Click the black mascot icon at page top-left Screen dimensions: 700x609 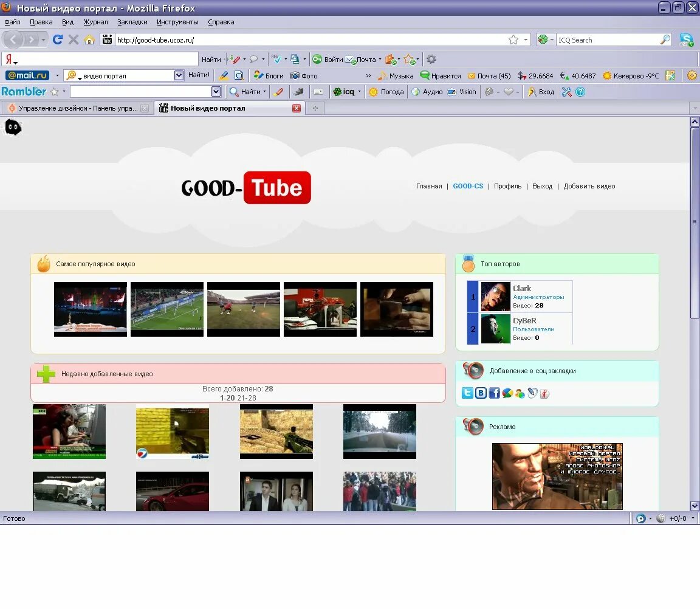[x=13, y=128]
